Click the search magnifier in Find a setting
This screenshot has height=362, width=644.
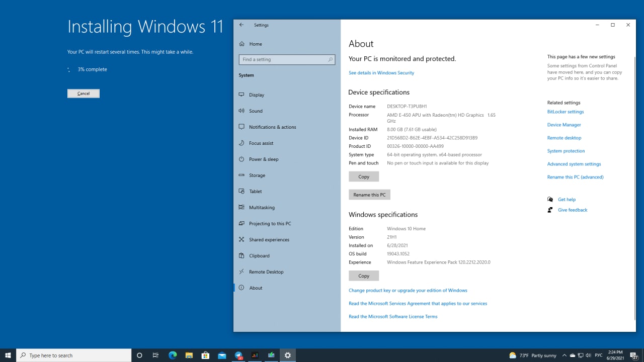[331, 59]
